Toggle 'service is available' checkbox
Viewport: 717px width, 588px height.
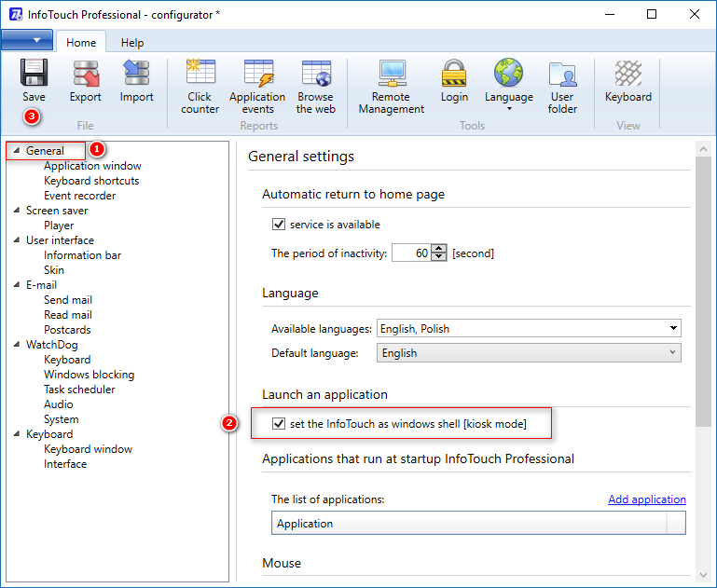click(x=279, y=225)
